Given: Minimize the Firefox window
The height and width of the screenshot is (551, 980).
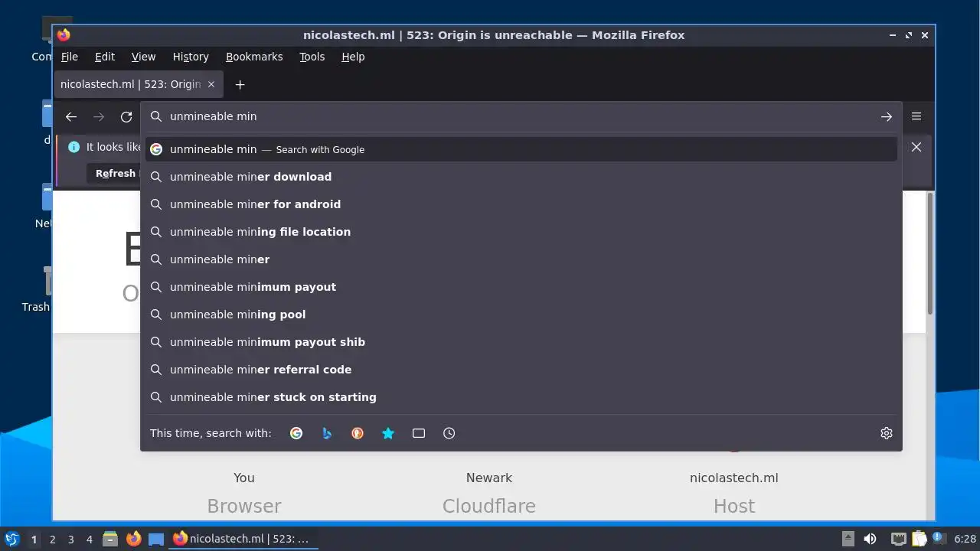Looking at the screenshot, I should 893,35.
